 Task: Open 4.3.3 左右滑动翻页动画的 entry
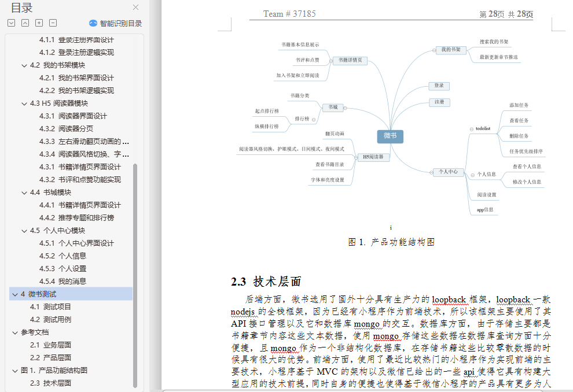pyautogui.click(x=84, y=142)
